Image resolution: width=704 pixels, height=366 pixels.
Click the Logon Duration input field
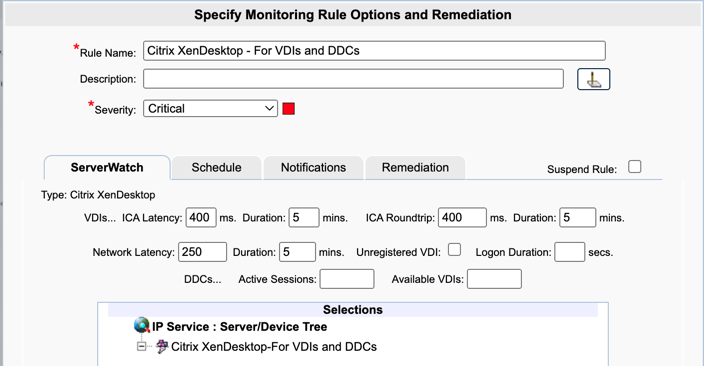[x=570, y=252]
